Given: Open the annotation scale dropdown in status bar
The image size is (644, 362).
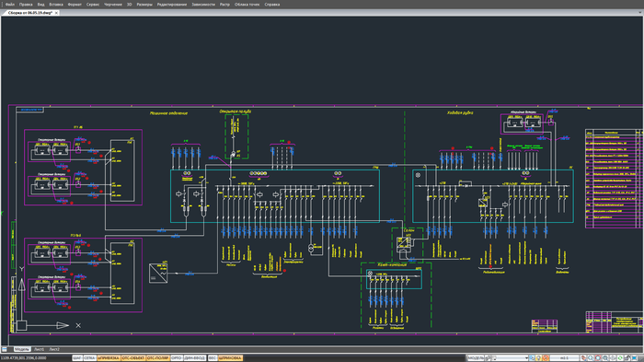Looking at the screenshot, I should point(510,358).
